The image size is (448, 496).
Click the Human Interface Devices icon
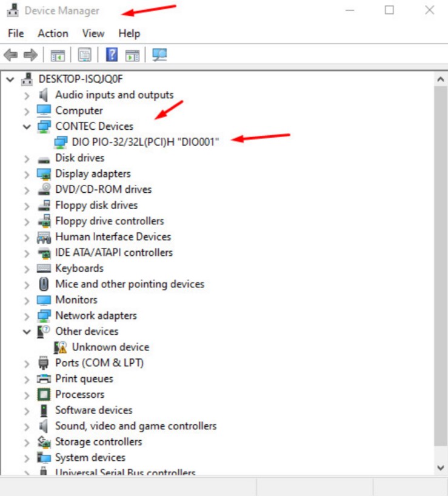(44, 237)
